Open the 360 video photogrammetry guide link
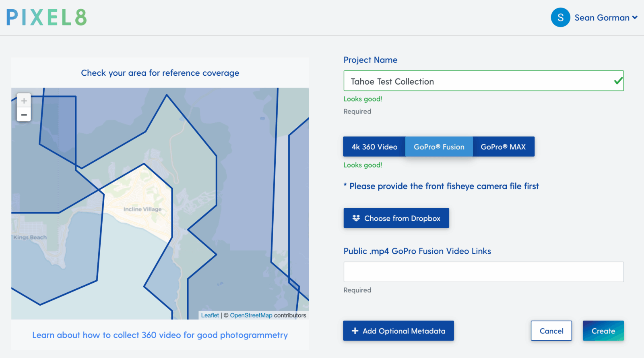 (x=160, y=335)
